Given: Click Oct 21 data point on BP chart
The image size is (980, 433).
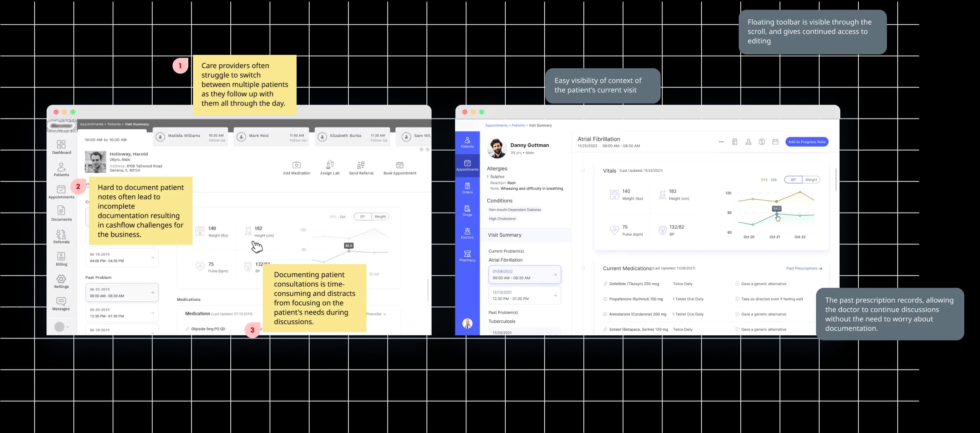Looking at the screenshot, I should (x=777, y=214).
